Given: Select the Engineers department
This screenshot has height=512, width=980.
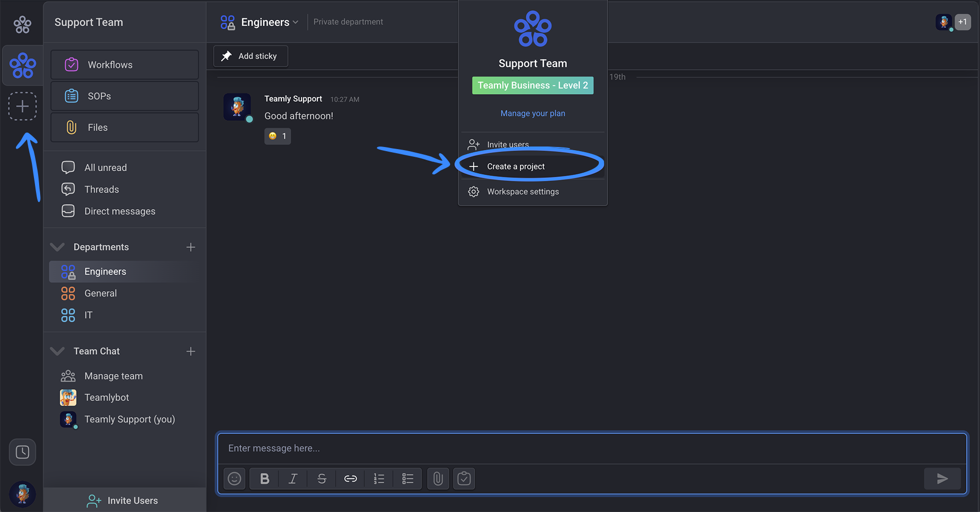Looking at the screenshot, I should pos(124,271).
